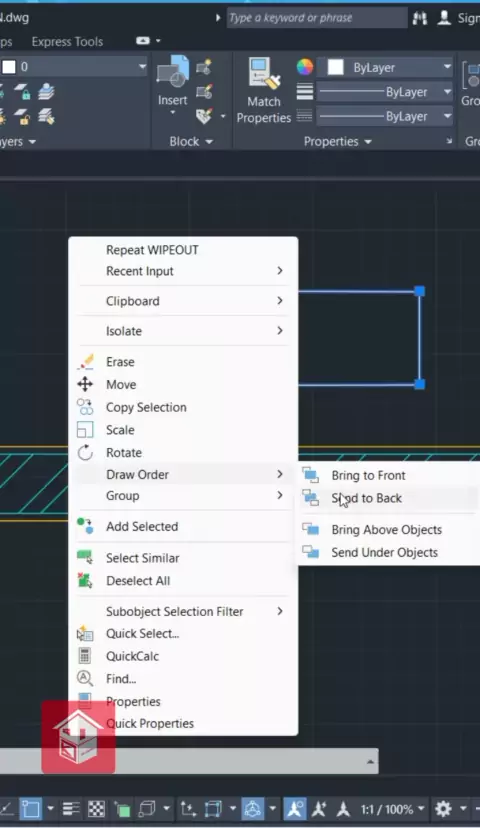Toggle the highlighted annotation visibility button
The image size is (480, 828).
coord(295,808)
